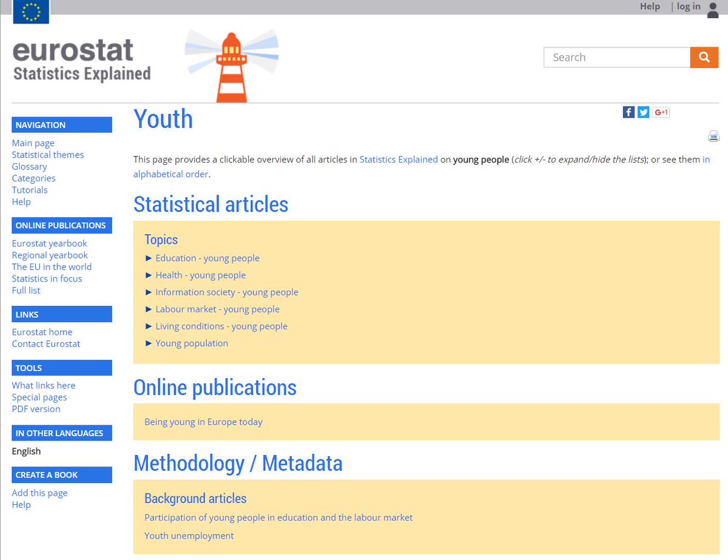Click Add this page under Create a book
The image size is (728, 560).
(x=40, y=493)
